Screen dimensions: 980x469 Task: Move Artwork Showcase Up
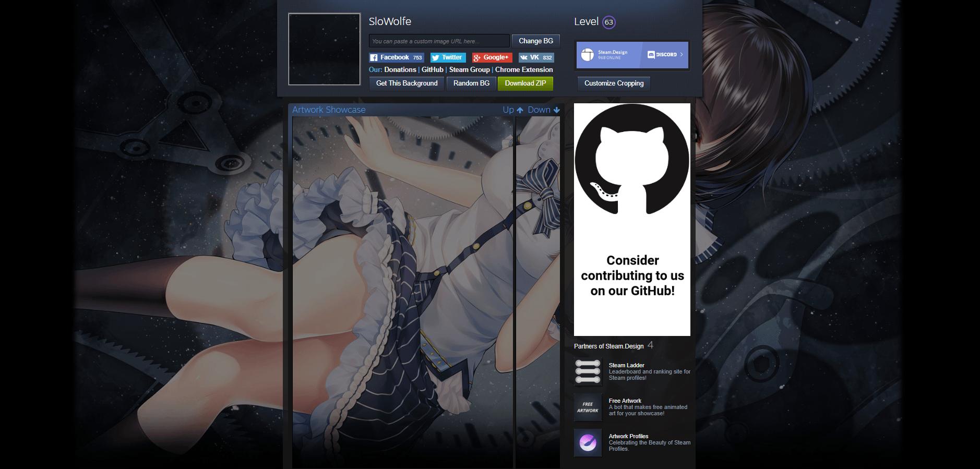point(513,110)
